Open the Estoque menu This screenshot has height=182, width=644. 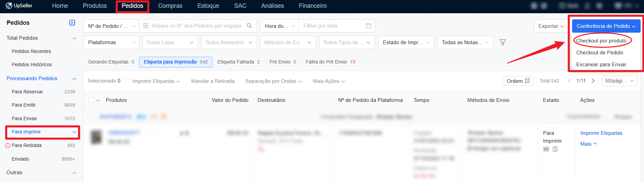208,6
